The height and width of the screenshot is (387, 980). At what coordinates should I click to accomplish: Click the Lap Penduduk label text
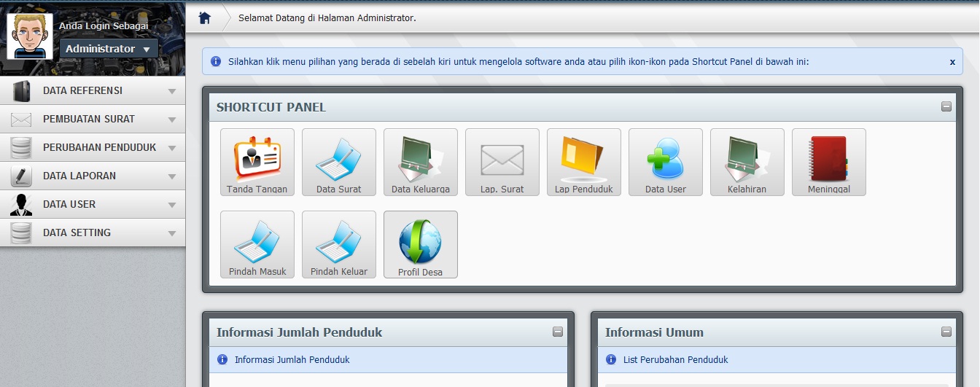(x=583, y=189)
